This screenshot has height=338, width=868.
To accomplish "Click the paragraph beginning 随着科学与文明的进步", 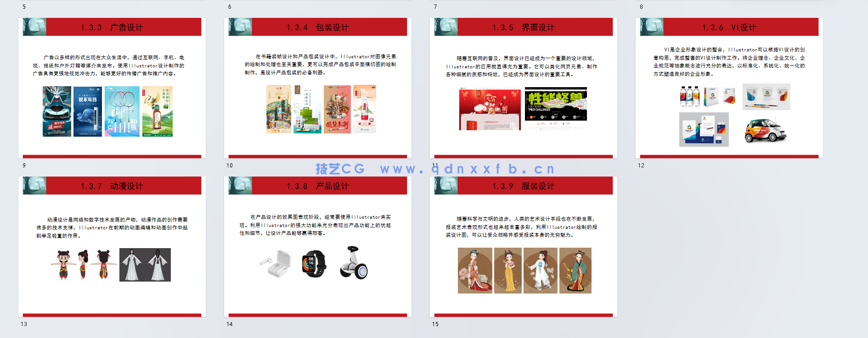I will point(522,227).
